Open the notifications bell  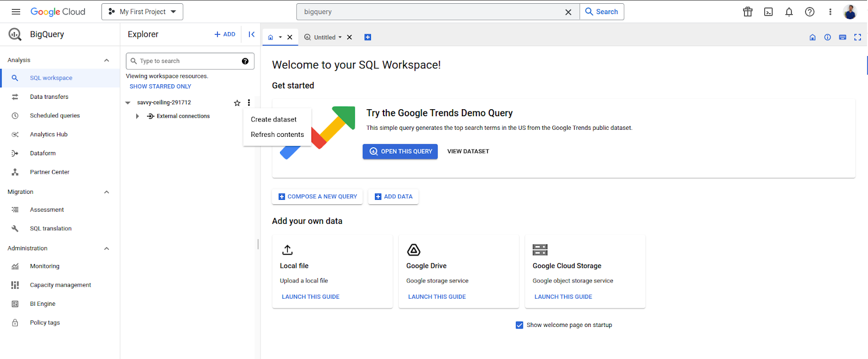[x=789, y=12]
